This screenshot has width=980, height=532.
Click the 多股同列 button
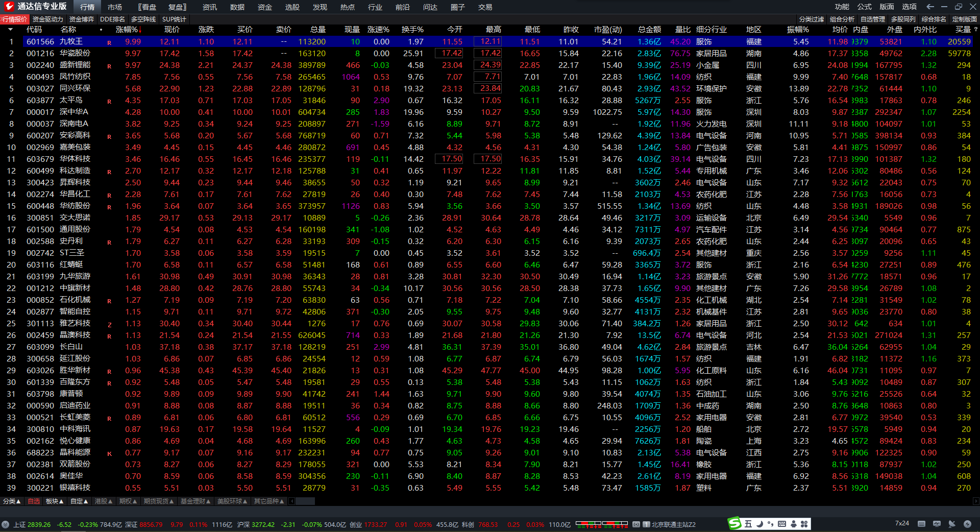(903, 19)
